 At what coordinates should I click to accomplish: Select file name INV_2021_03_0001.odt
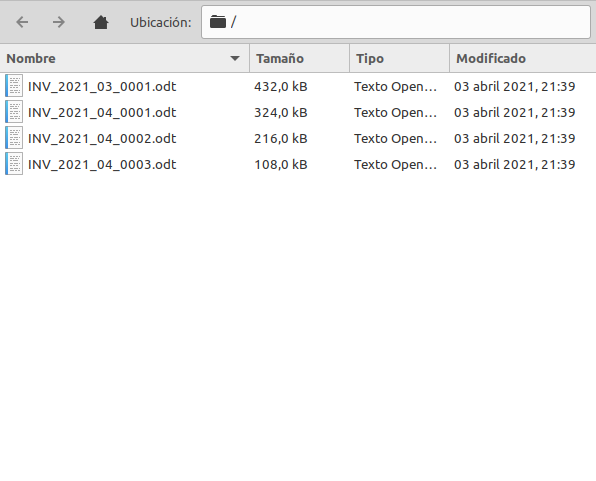[102, 87]
